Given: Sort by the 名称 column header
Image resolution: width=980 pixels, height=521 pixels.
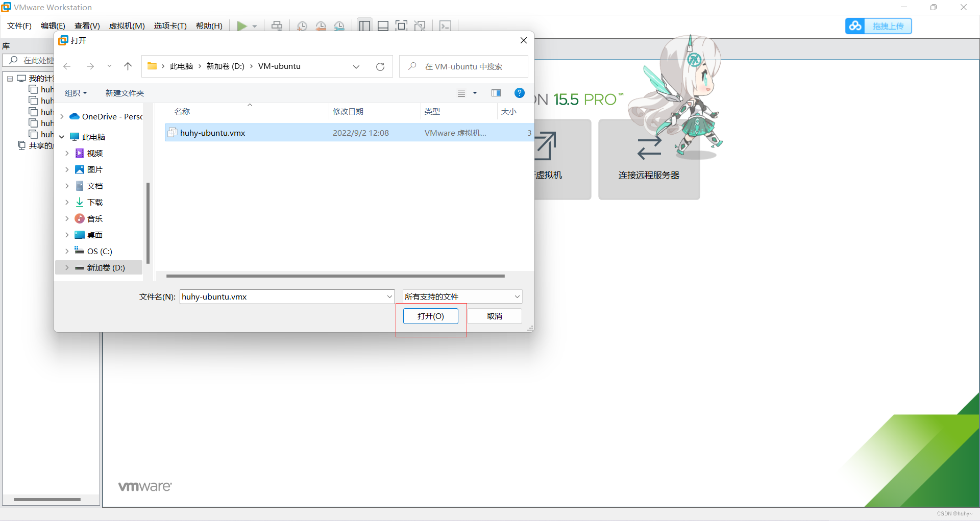Looking at the screenshot, I should [x=182, y=112].
